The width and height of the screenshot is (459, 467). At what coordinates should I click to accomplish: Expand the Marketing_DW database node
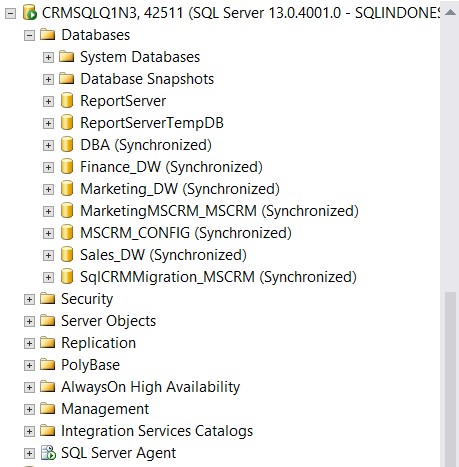point(48,189)
